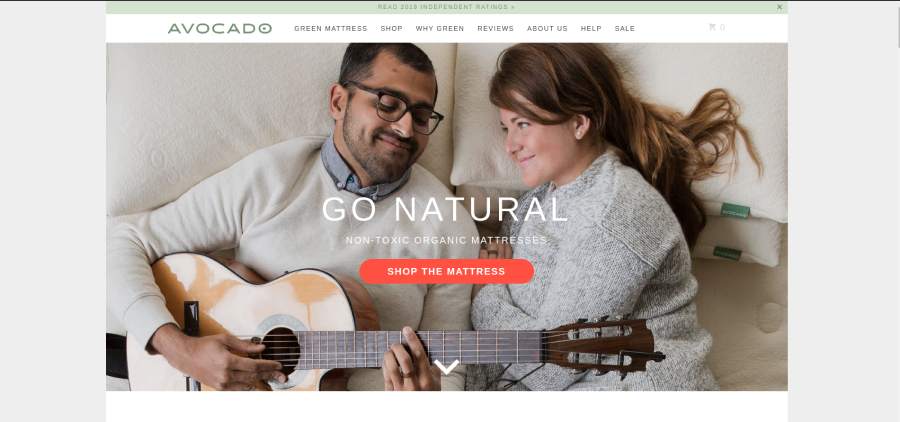The image size is (900, 422).
Task: Open the Green Mattress menu
Action: [331, 29]
